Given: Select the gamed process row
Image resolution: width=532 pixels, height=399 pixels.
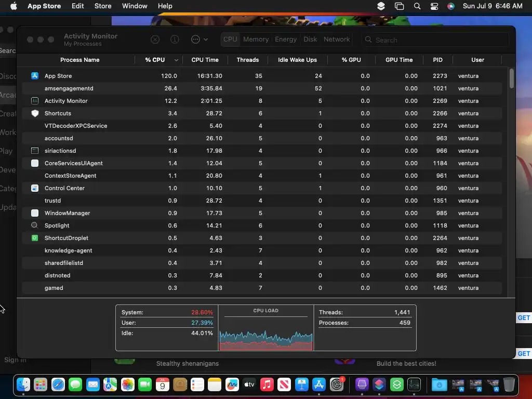Looking at the screenshot, I should point(262,288).
